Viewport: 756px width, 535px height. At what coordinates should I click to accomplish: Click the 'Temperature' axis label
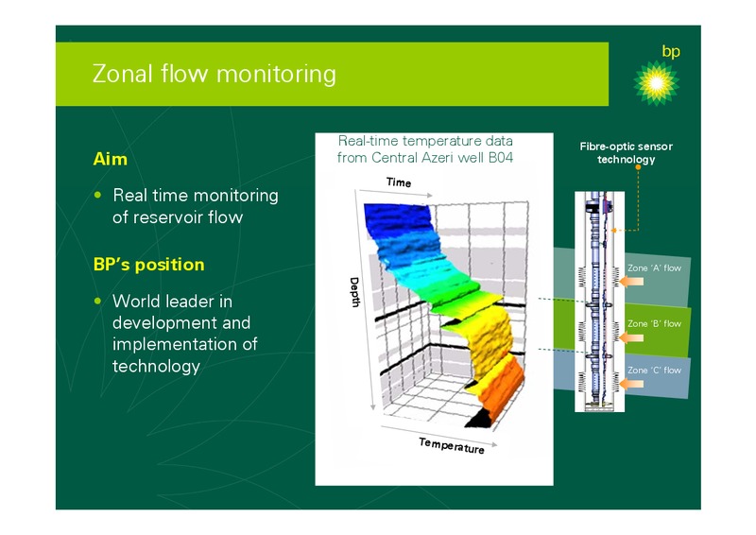452,446
